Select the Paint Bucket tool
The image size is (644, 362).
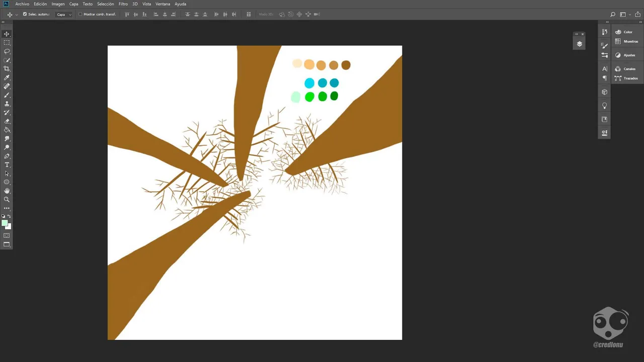click(x=7, y=130)
